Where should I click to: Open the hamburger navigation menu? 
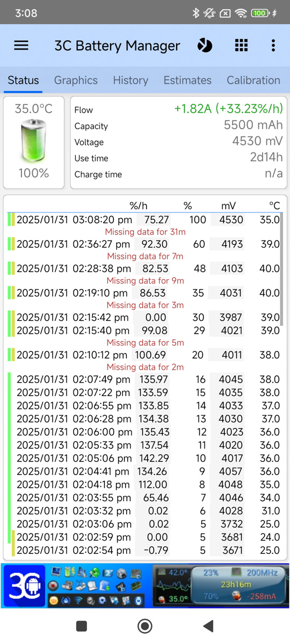coord(21,46)
